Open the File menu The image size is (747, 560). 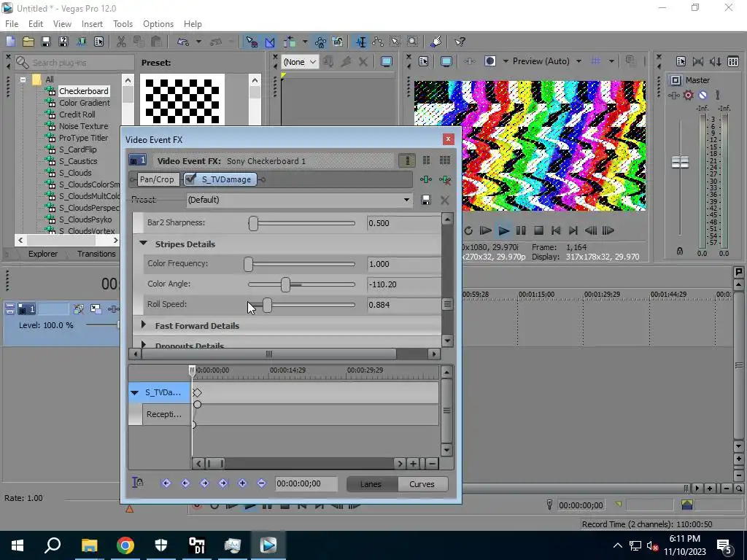pos(12,24)
